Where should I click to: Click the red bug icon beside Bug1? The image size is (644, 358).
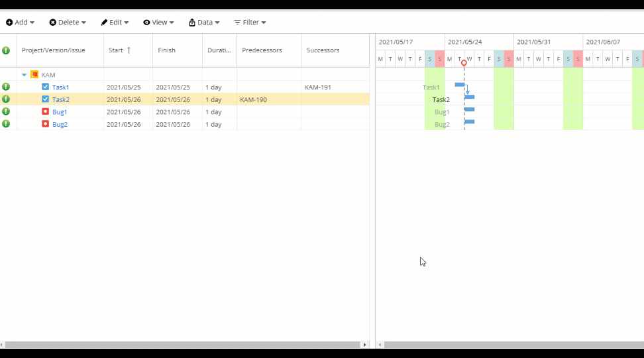click(x=45, y=112)
